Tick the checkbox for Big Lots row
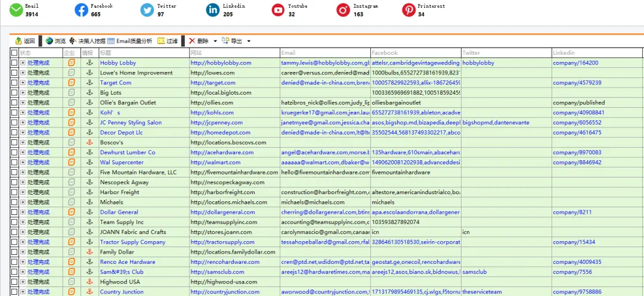The image size is (644, 296). 14,93
